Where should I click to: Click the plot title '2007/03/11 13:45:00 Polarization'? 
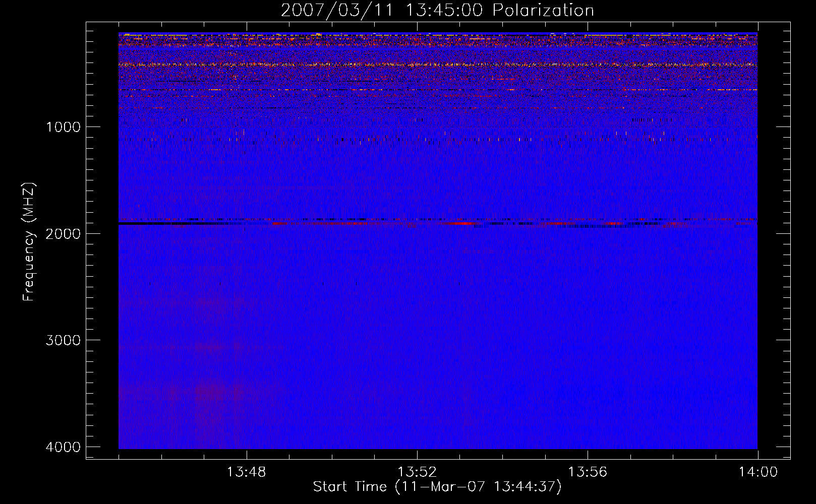click(x=437, y=11)
